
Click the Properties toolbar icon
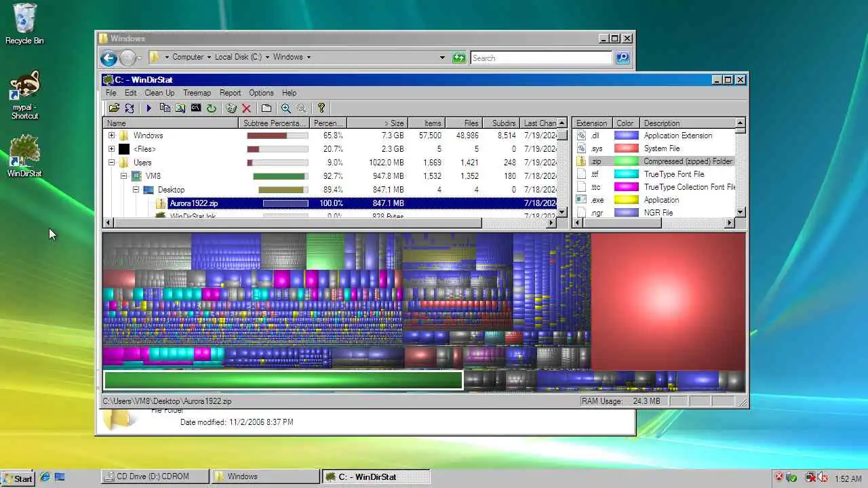pos(267,108)
